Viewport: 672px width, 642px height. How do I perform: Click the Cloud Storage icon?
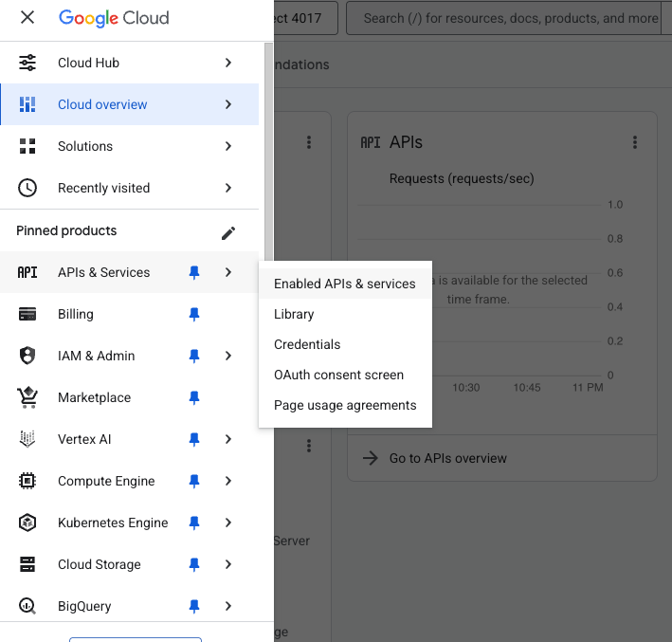click(27, 564)
